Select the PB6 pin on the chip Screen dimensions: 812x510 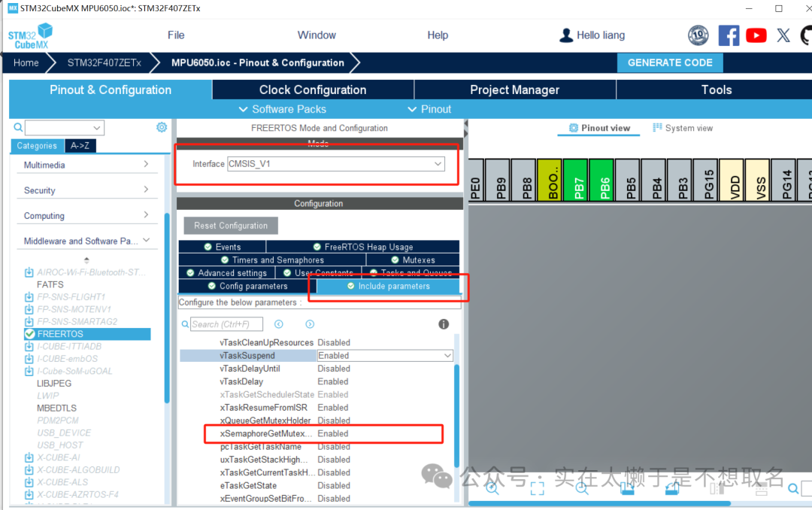[x=601, y=180]
